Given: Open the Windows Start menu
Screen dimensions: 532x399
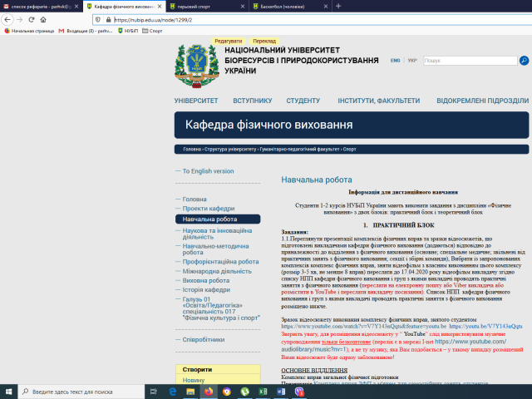Looking at the screenshot, I should coord(9,392).
